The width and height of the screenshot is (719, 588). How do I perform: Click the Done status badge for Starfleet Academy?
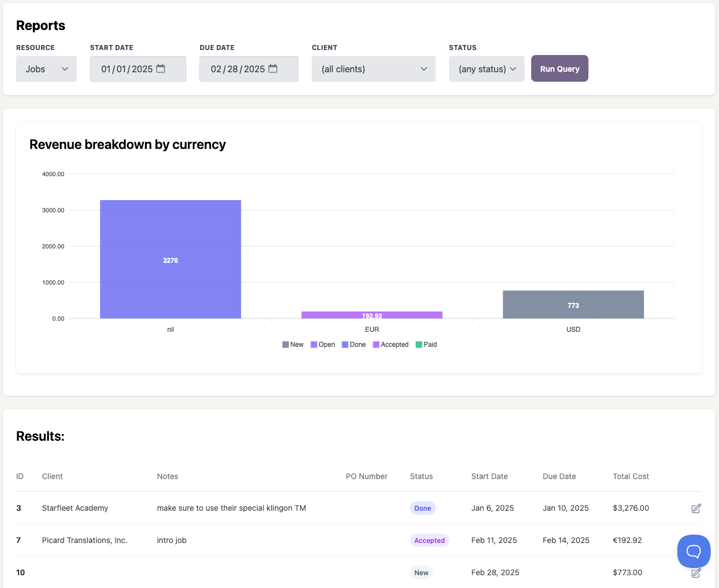coord(422,508)
